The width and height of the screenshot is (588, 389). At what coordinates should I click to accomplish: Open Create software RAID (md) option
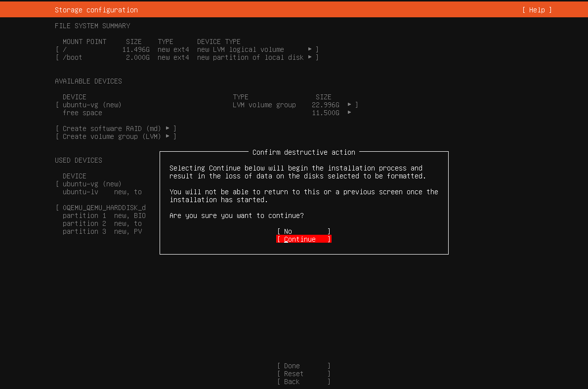(x=116, y=129)
